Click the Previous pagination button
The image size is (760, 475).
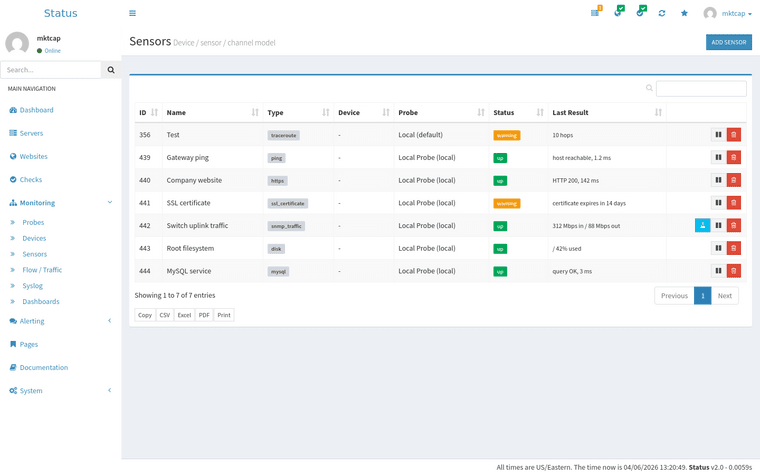tap(674, 296)
